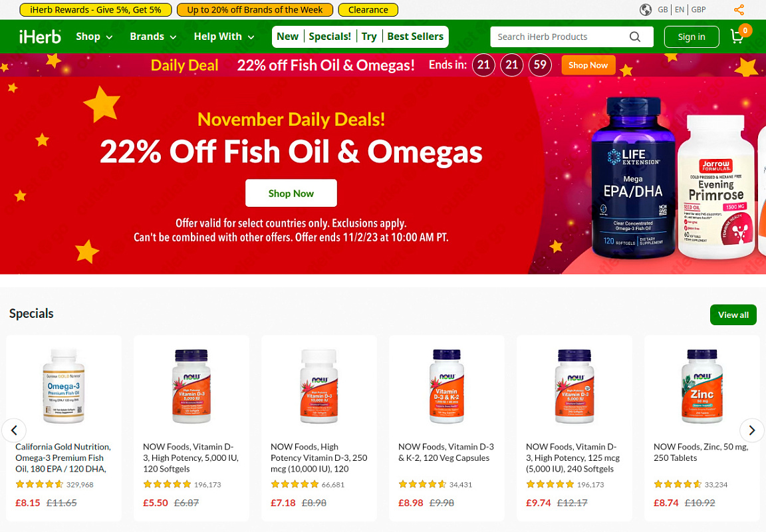766x532 pixels.
Task: Show next Specials products with right arrow
Action: pos(752,430)
